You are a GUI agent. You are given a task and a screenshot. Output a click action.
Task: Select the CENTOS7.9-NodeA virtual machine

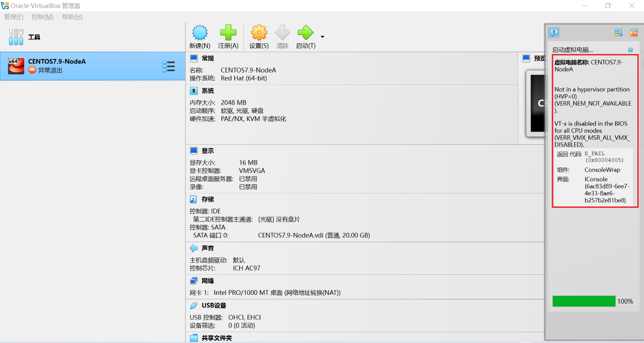click(x=92, y=66)
